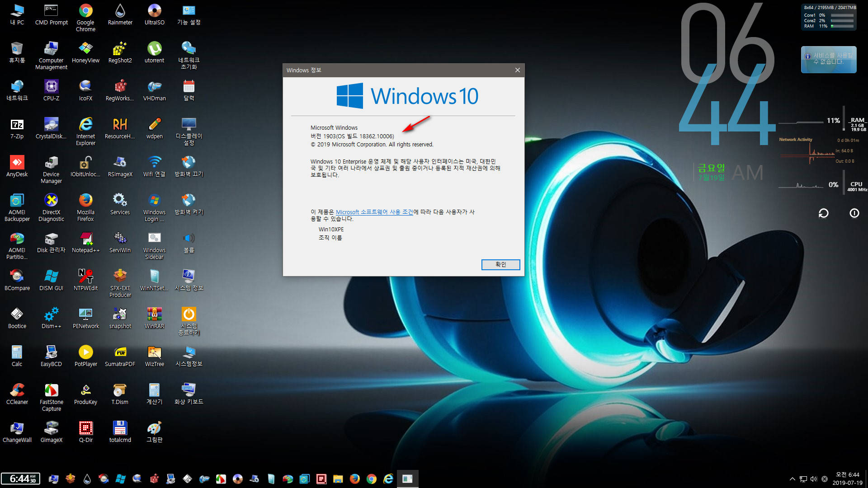Open the RegShot2 desktop shortcut
The width and height of the screenshot is (868, 488).
[x=120, y=52]
